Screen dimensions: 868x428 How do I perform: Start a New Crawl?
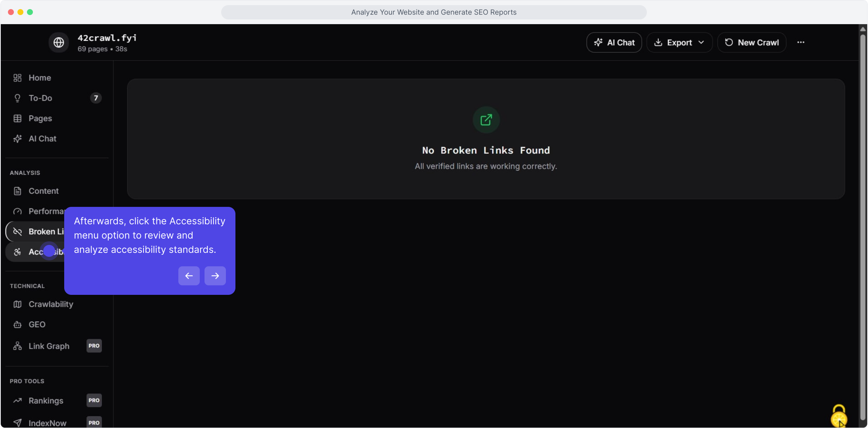pos(751,42)
